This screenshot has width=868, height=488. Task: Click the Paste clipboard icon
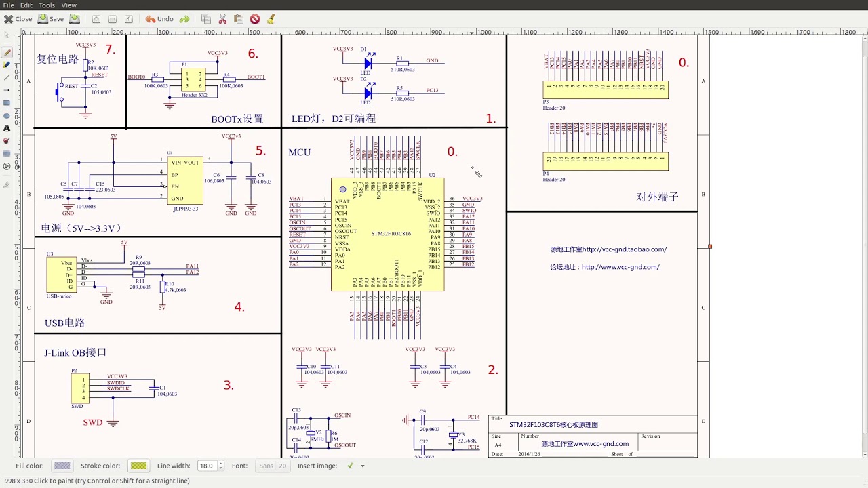239,19
